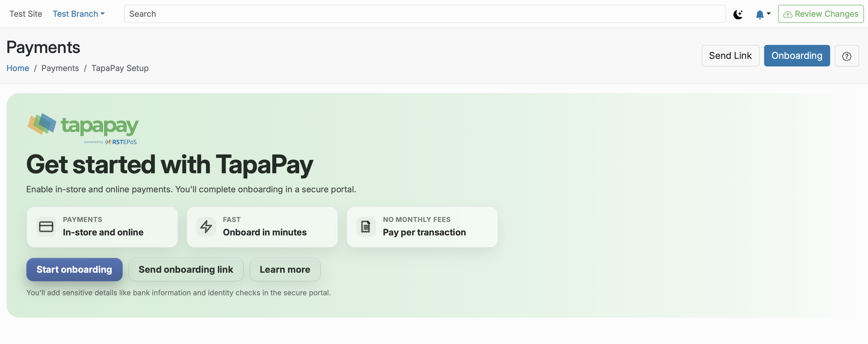
Task: Expand the chevron next to the bell
Action: click(769, 14)
